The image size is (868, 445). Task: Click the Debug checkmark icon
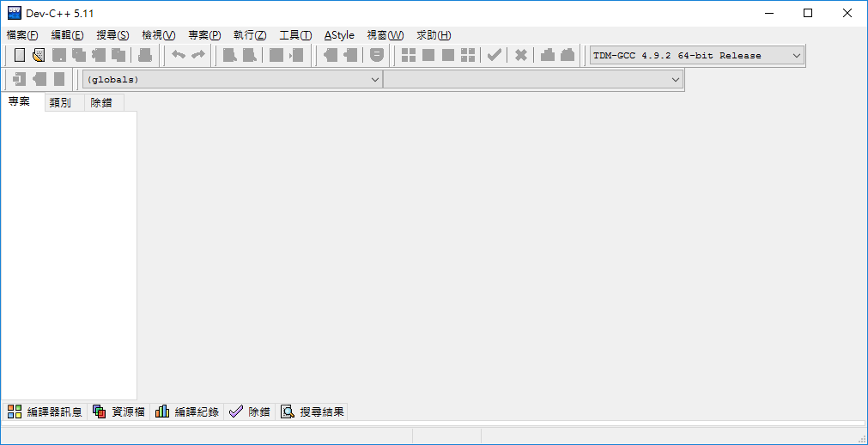495,55
